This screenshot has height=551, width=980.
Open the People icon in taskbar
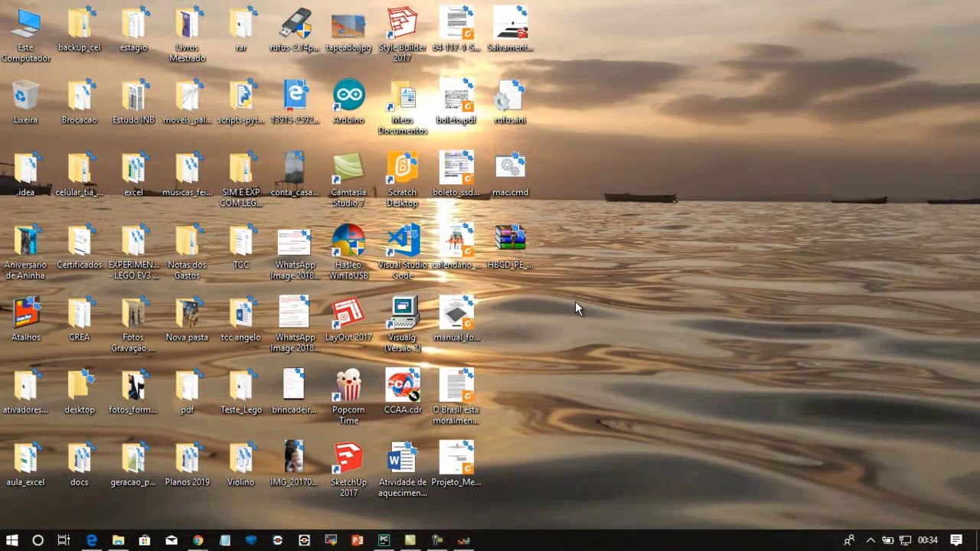pyautogui.click(x=849, y=540)
